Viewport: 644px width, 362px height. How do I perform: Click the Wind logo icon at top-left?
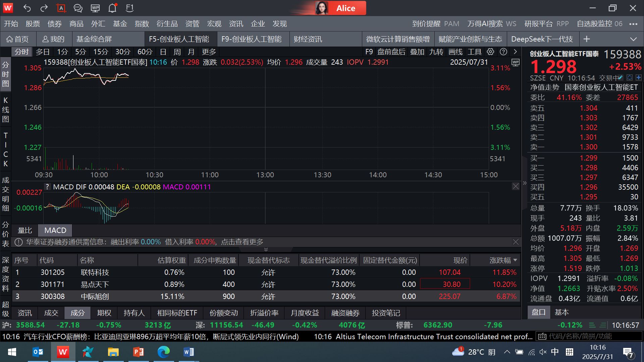[8, 8]
